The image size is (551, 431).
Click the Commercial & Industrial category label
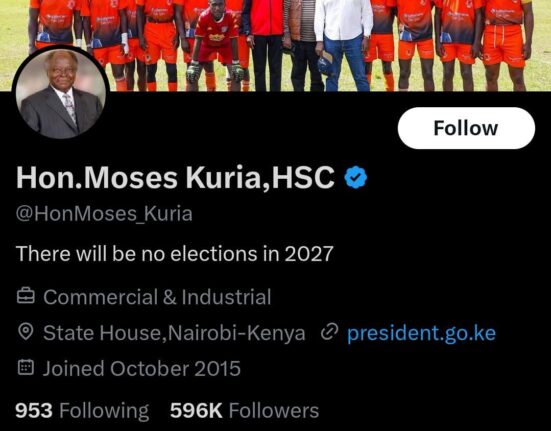coord(157,297)
